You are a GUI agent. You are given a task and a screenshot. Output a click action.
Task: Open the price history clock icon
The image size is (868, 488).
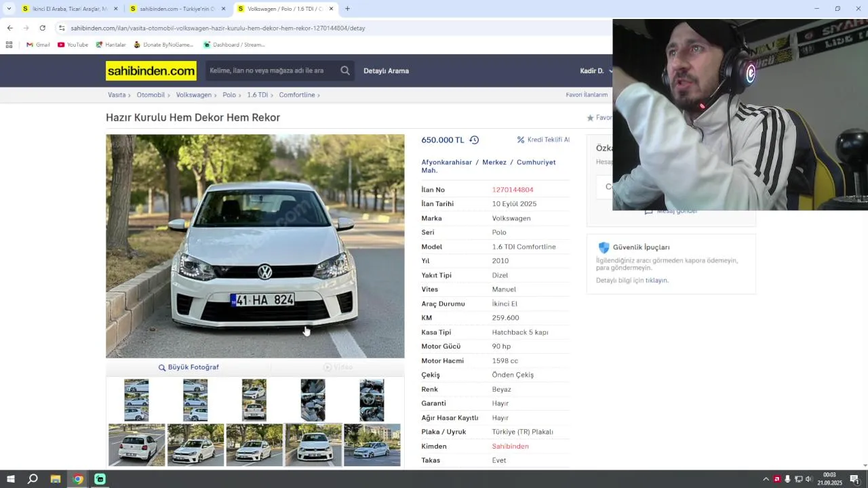[x=474, y=140]
